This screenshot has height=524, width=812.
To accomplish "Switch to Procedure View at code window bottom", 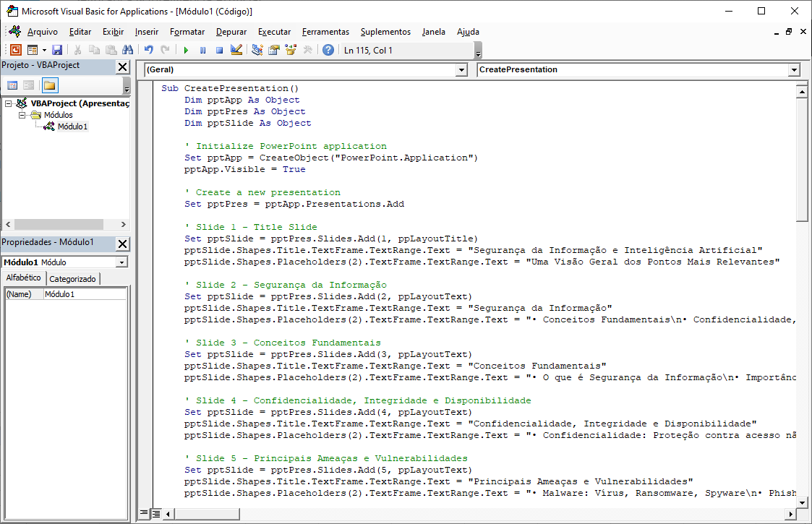I will [x=144, y=514].
